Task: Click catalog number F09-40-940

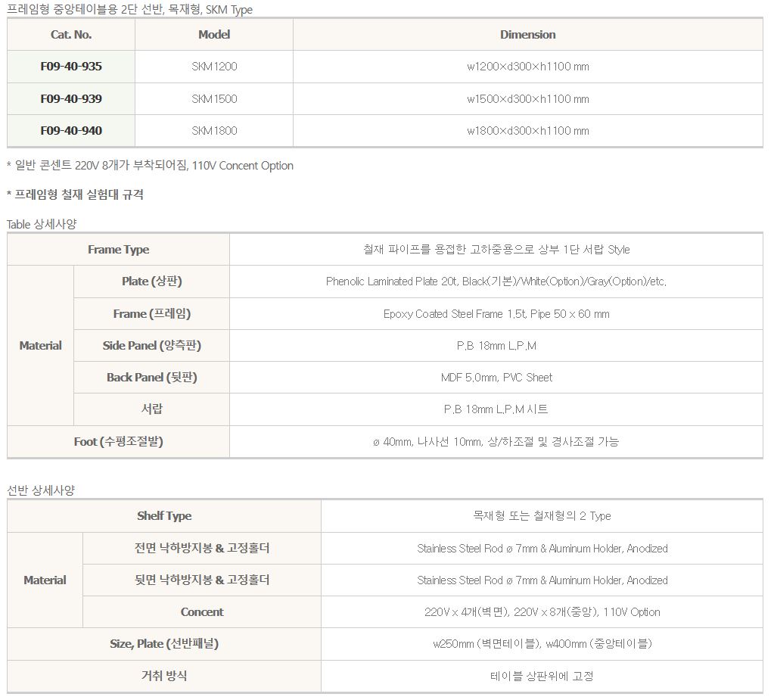Action: click(x=71, y=131)
